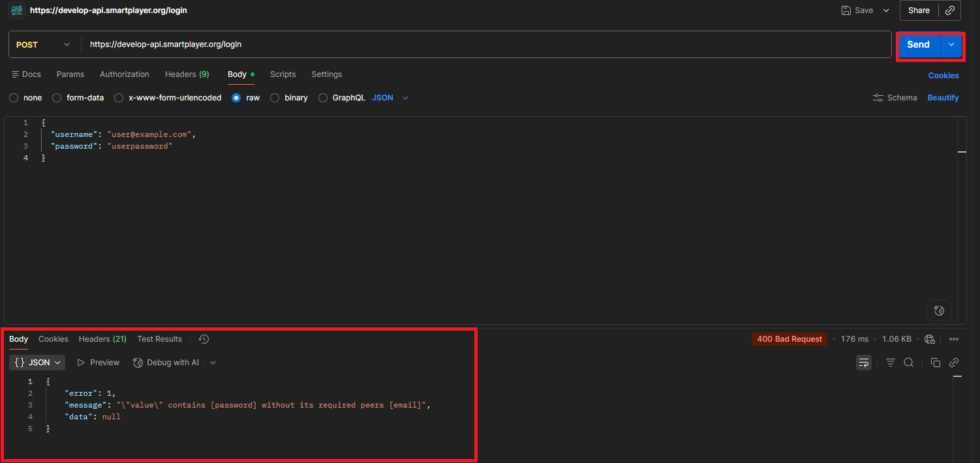Click the response filter icon
Image resolution: width=980 pixels, height=463 pixels.
coord(890,363)
